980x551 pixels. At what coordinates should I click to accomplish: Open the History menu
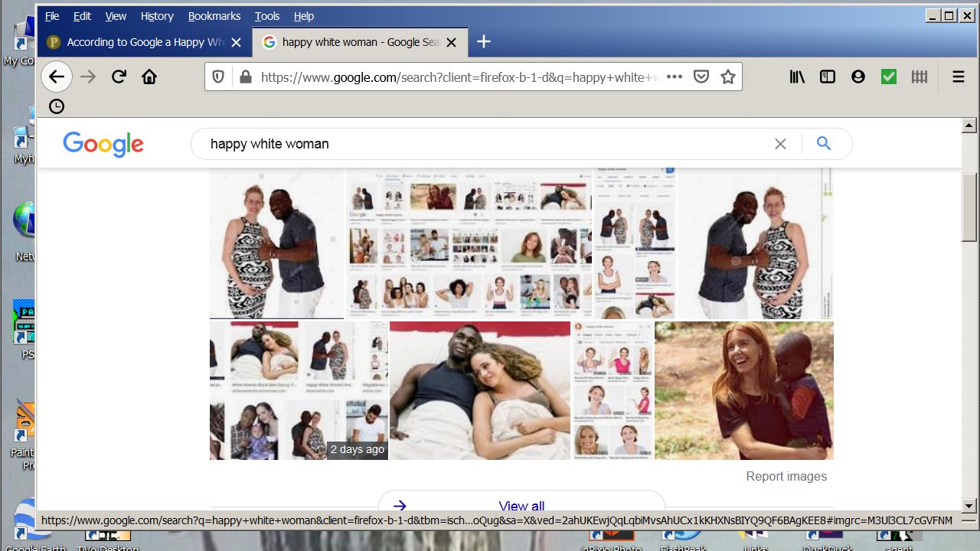click(157, 16)
